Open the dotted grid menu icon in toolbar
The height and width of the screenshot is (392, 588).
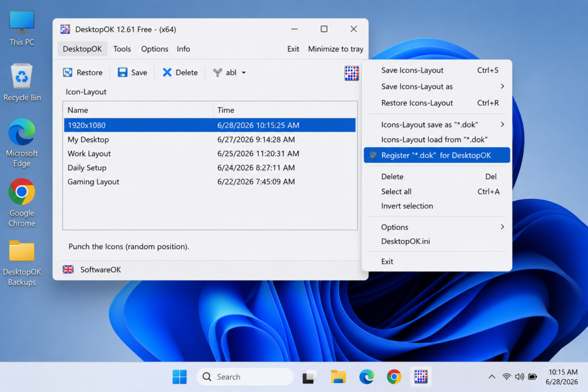click(351, 73)
